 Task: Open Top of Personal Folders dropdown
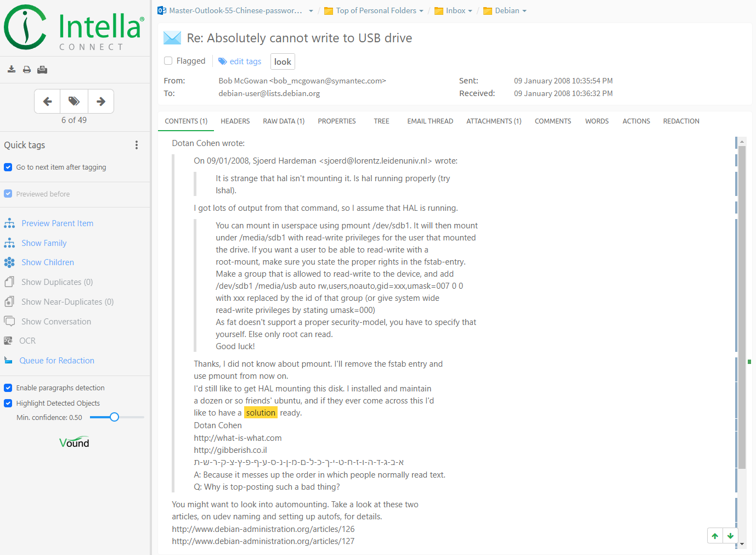(x=421, y=11)
